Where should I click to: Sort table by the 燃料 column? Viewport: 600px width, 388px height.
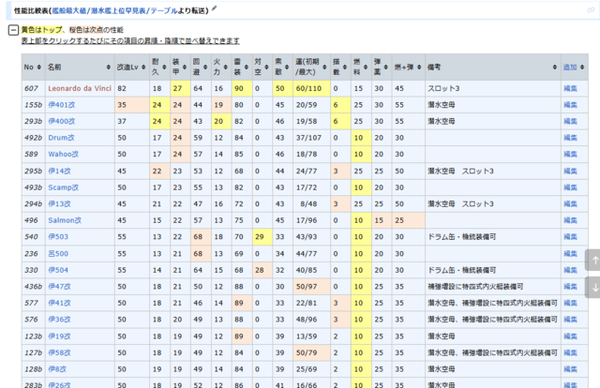click(x=361, y=67)
